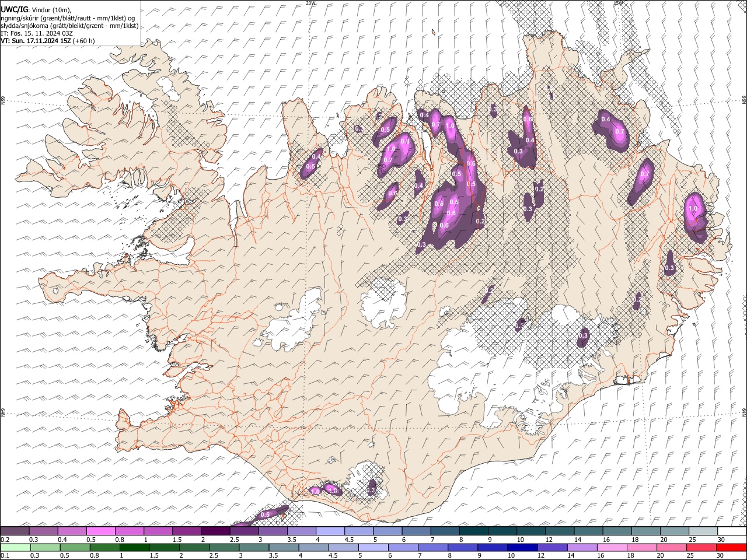This screenshot has width=747, height=560.
Task: Click the upper legend swatch between 1.5 and 2
Action: [x=187, y=531]
